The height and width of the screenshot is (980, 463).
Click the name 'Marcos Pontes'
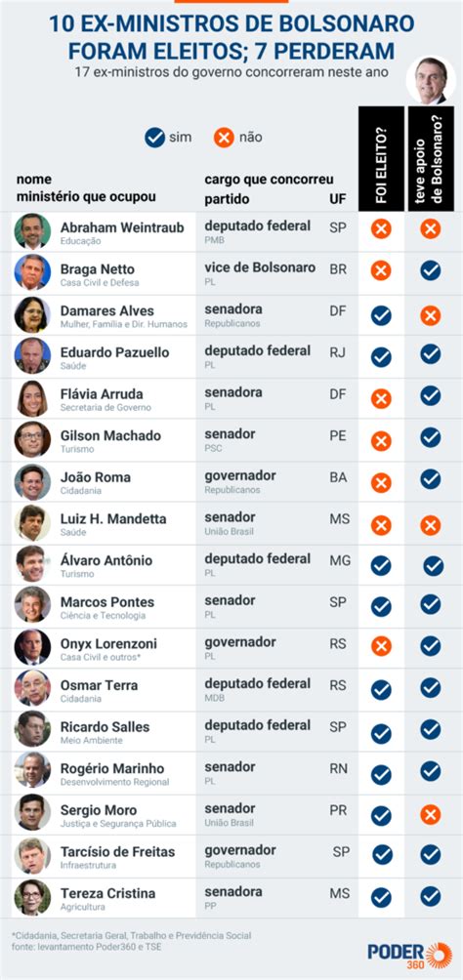[107, 602]
